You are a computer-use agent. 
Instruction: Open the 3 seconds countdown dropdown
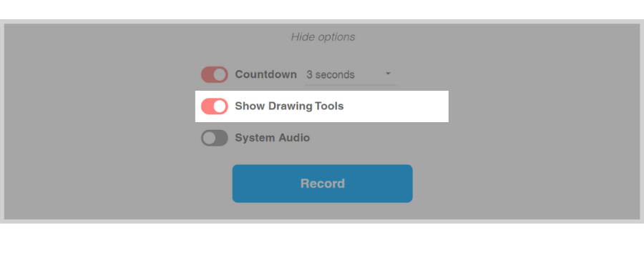point(351,75)
